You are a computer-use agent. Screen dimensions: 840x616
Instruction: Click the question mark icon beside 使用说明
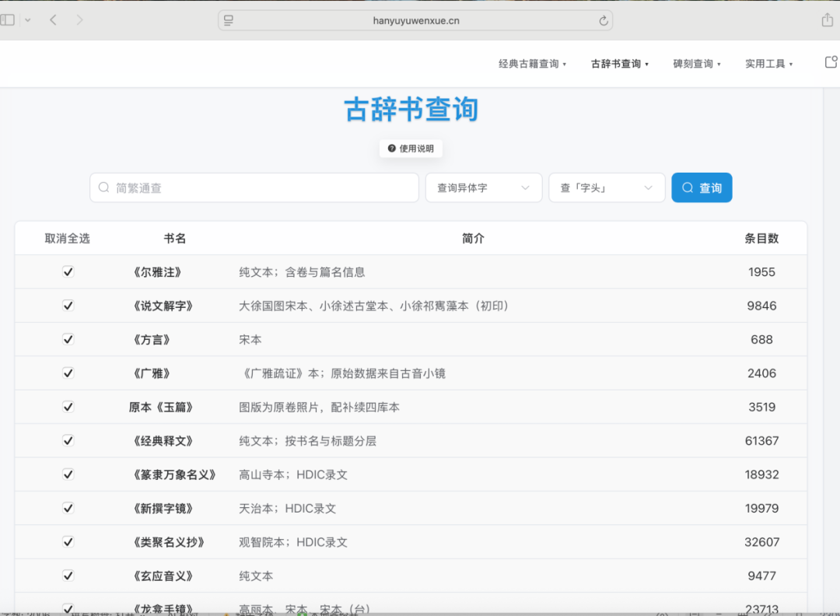(x=391, y=149)
